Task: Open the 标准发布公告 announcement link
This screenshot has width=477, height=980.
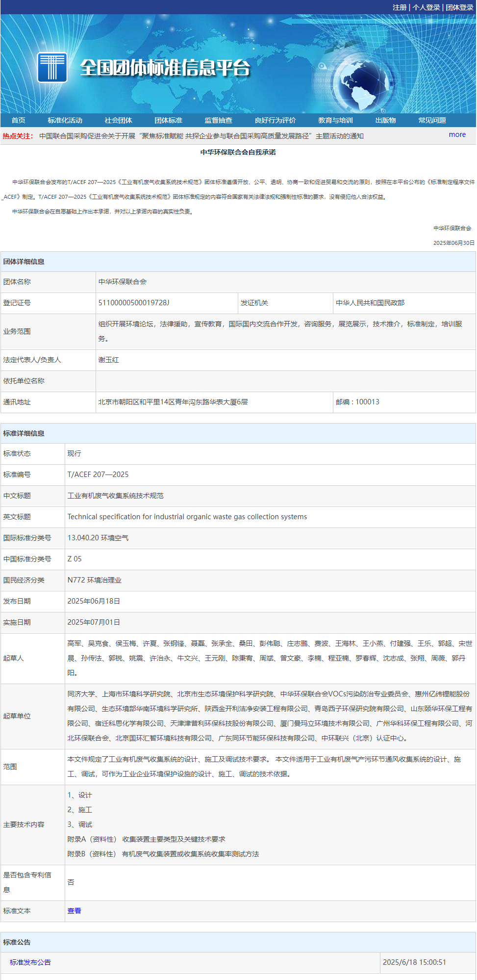Action: (x=30, y=962)
